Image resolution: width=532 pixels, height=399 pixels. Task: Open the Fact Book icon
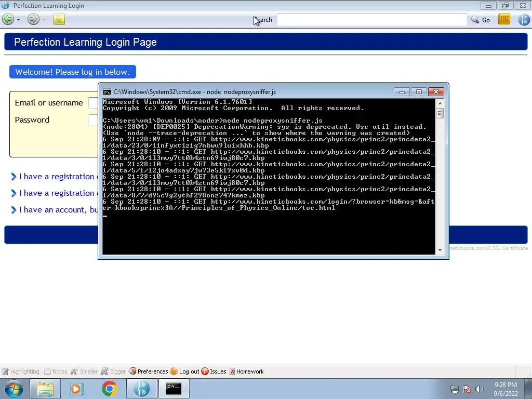click(x=504, y=19)
